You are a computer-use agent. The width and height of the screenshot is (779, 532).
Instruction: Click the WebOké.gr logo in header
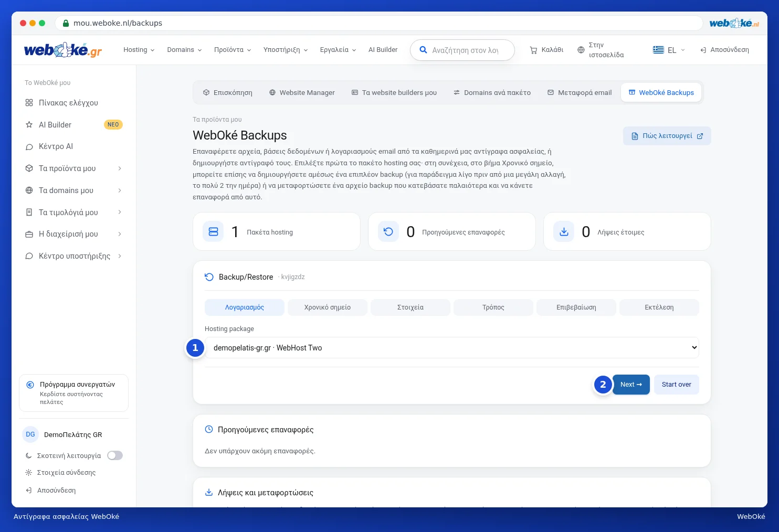tap(63, 50)
